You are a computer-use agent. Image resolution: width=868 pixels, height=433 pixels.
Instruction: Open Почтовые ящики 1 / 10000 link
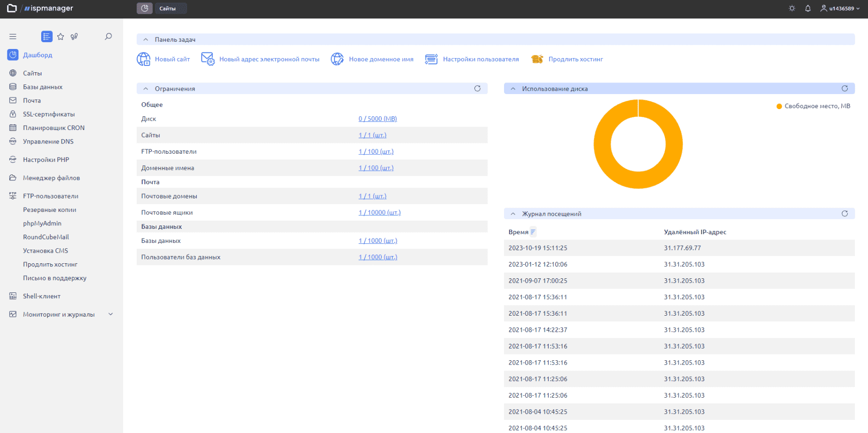coord(379,213)
